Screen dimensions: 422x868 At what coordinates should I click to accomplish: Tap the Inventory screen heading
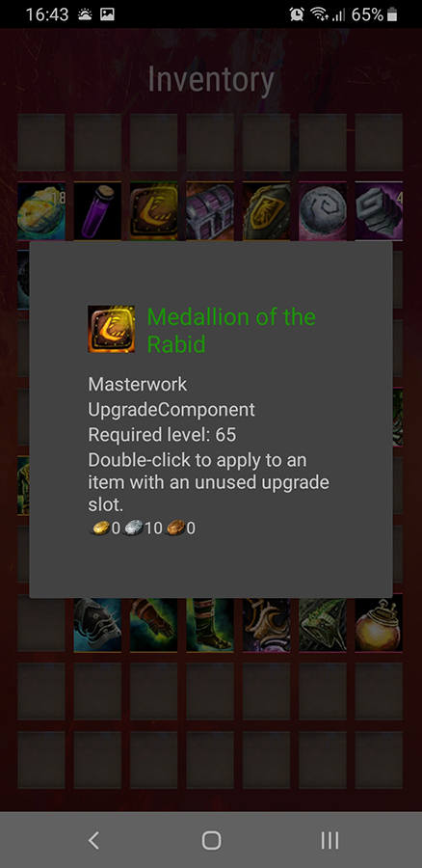click(211, 80)
